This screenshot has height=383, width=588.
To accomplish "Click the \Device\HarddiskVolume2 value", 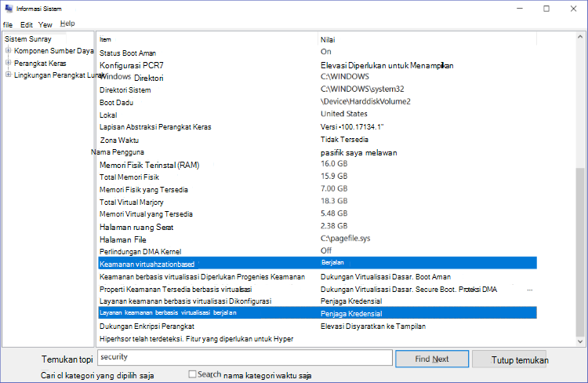I will pos(365,101).
